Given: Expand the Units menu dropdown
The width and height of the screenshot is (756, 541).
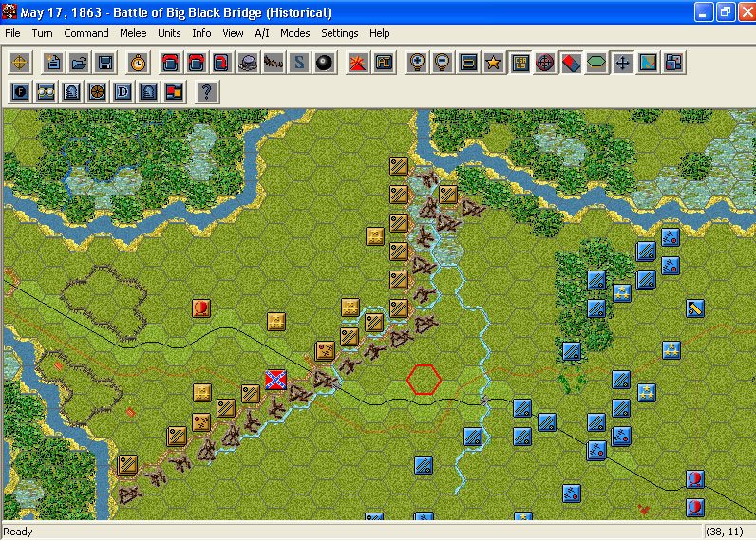Looking at the screenshot, I should click(169, 33).
